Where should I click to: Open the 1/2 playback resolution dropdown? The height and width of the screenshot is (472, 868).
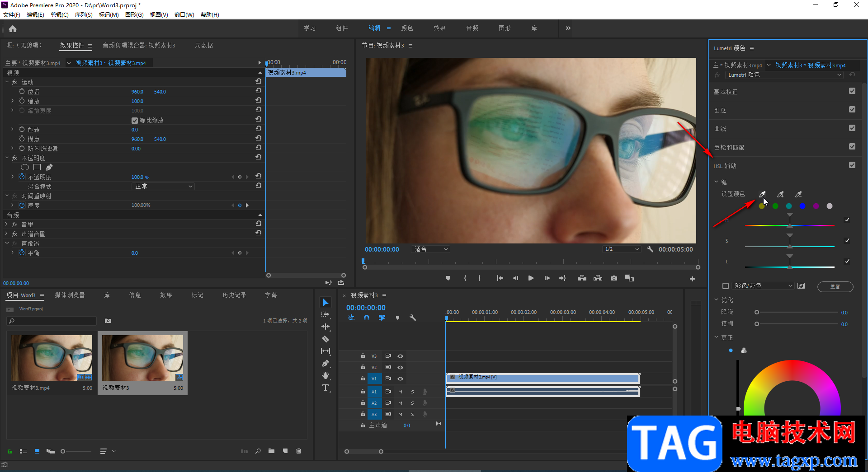[x=622, y=249]
